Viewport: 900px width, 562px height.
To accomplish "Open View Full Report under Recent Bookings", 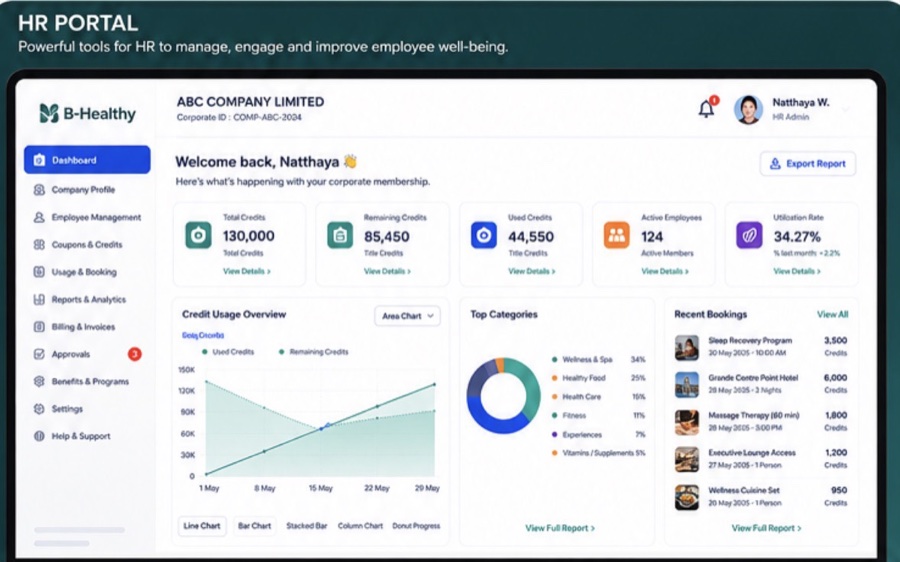I will [766, 528].
